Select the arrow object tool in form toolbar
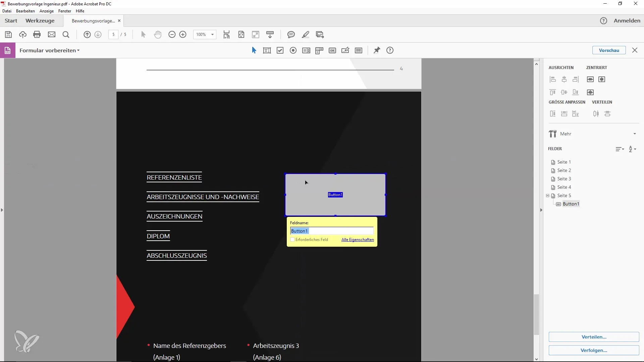 [x=254, y=51]
